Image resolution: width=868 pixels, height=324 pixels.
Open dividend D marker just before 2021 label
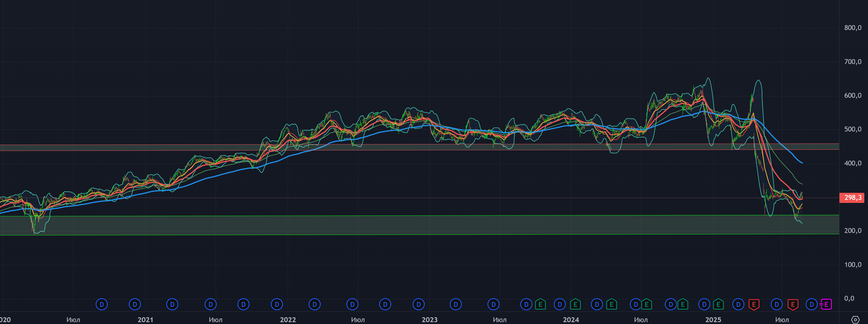click(135, 304)
